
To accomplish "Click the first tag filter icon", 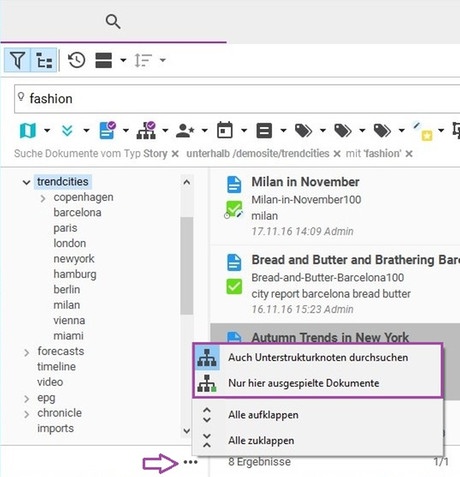I will 303,130.
